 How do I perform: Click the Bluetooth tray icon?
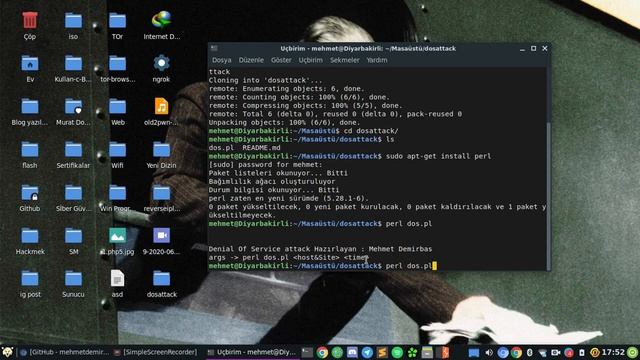tap(529, 352)
